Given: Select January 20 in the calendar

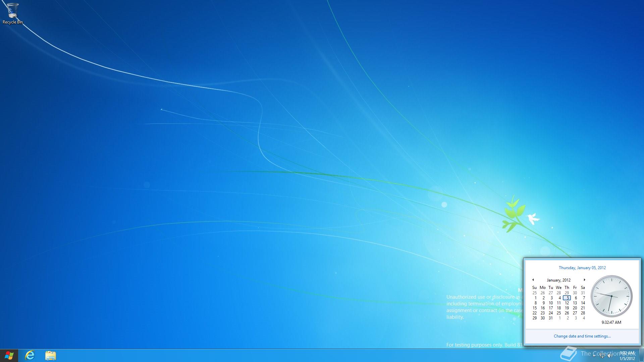Looking at the screenshot, I should 575,308.
